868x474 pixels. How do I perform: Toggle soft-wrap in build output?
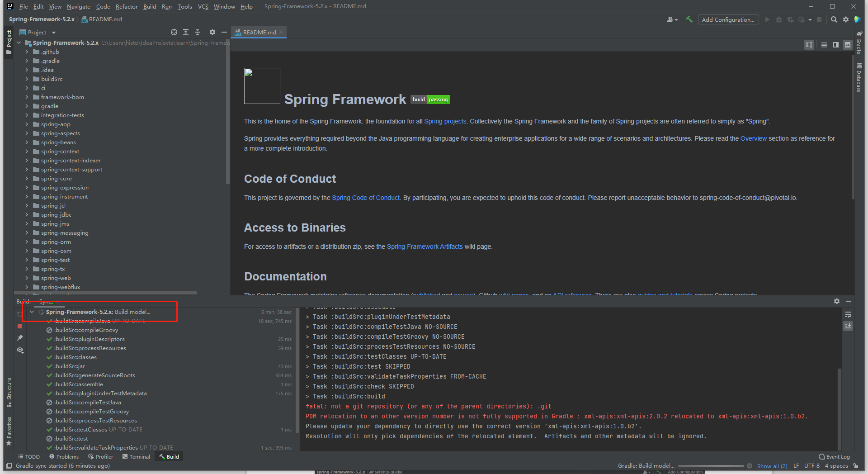pos(848,314)
